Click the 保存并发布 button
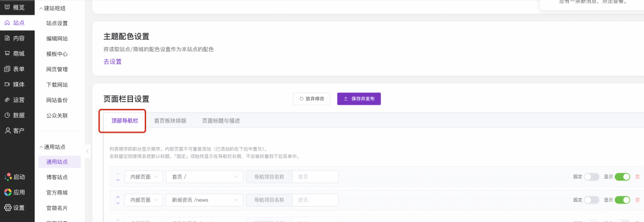 coord(359,99)
